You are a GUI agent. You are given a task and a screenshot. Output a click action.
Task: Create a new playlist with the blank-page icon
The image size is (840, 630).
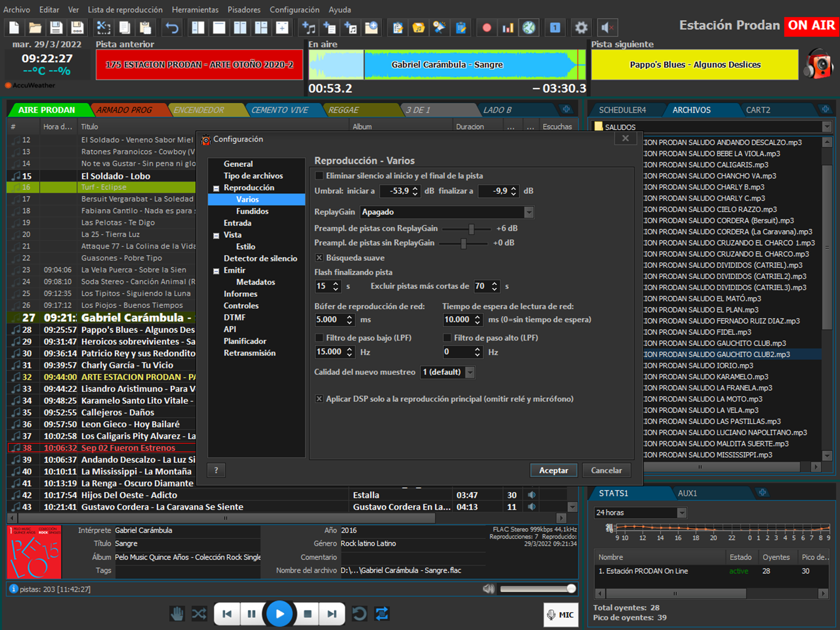click(14, 28)
